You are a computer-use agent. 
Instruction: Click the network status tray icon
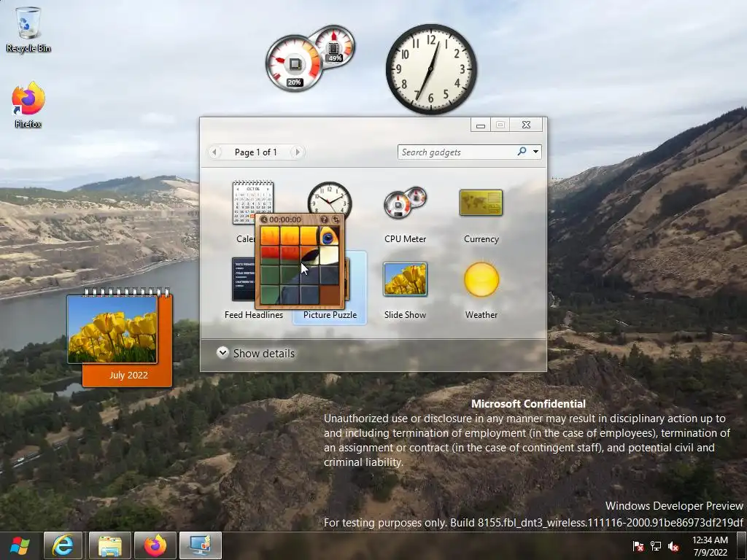coord(656,546)
